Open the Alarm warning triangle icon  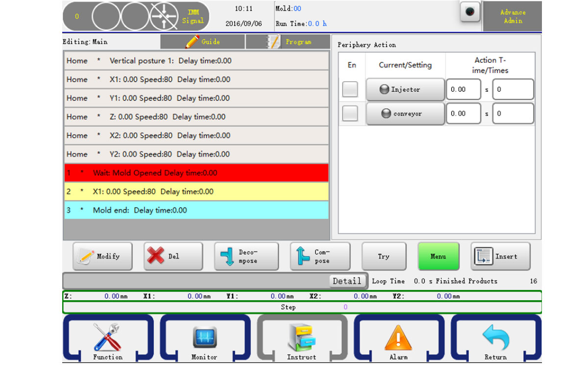coord(398,339)
